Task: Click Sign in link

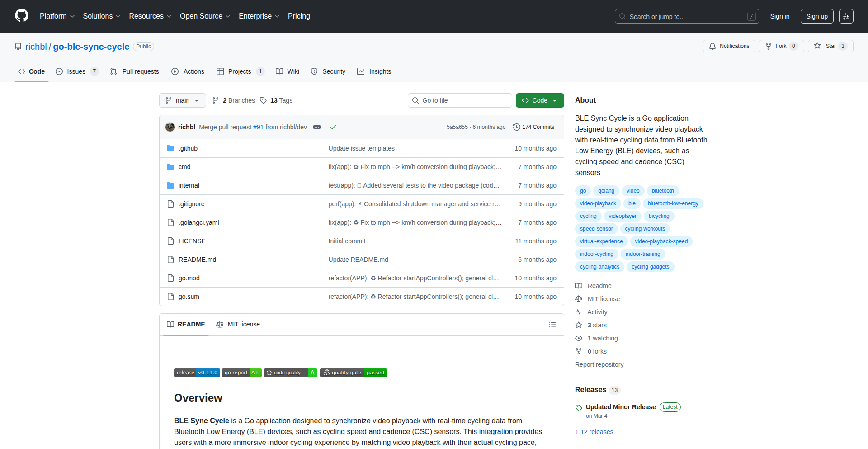Action: [780, 16]
